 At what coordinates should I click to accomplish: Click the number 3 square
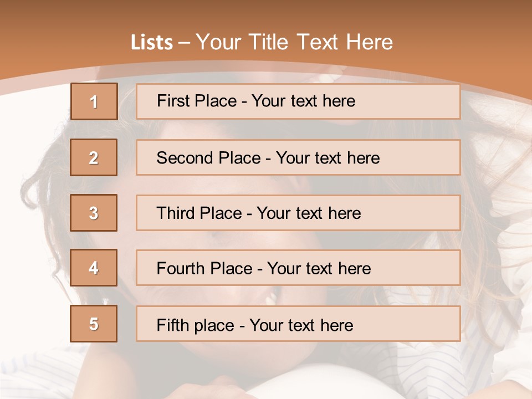94,213
